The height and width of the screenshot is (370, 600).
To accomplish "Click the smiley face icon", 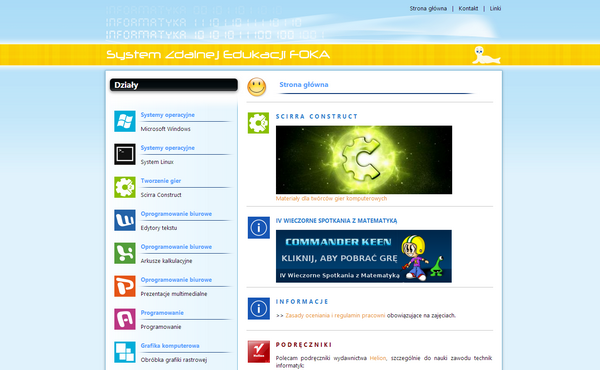I will point(257,87).
